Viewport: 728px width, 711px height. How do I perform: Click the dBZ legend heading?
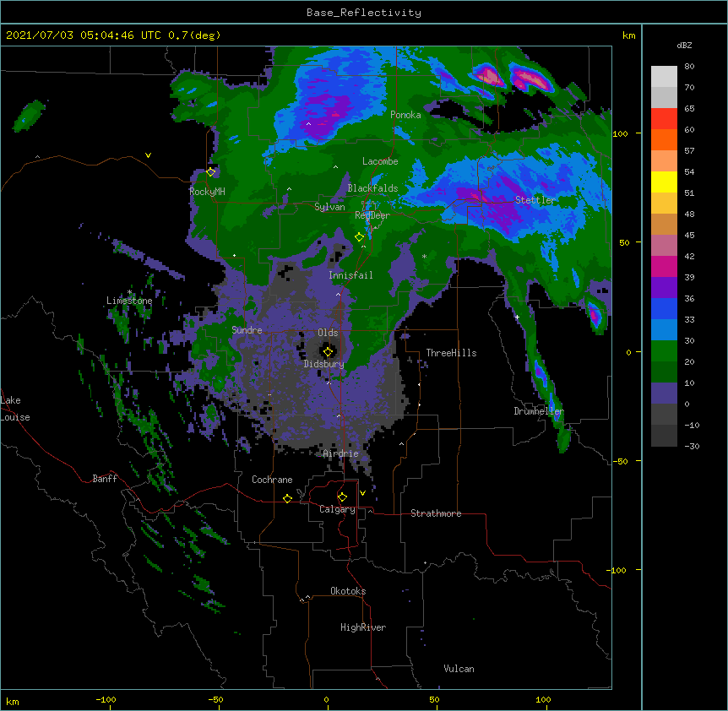click(x=684, y=46)
